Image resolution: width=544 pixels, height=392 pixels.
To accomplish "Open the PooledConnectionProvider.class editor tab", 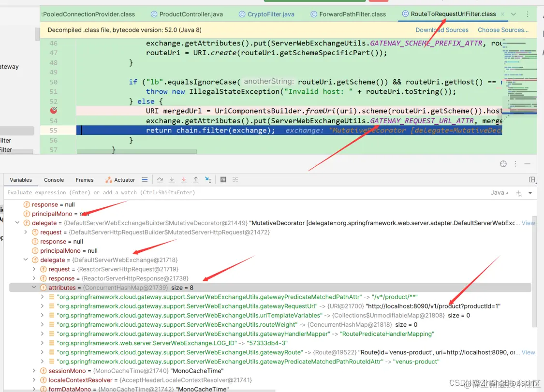I will coord(88,14).
